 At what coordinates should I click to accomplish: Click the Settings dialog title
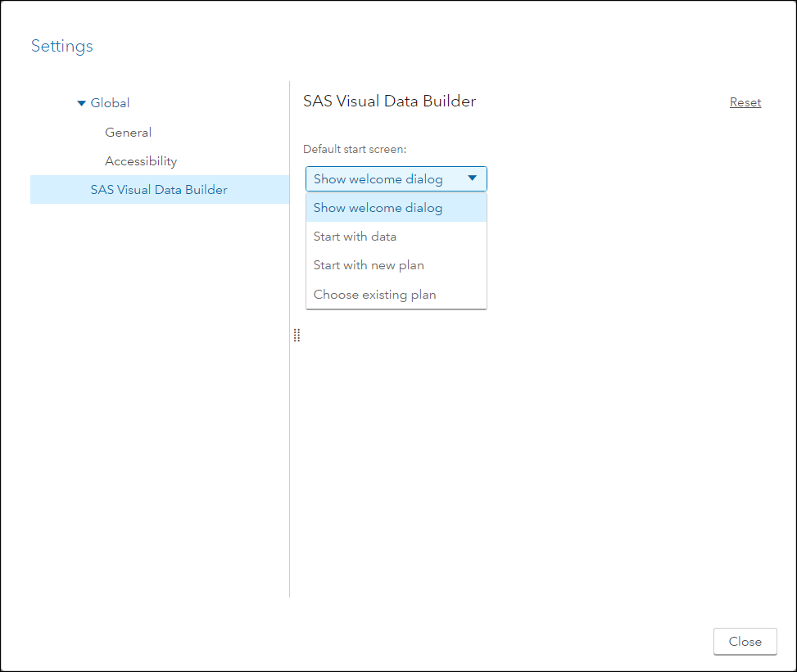(x=62, y=46)
